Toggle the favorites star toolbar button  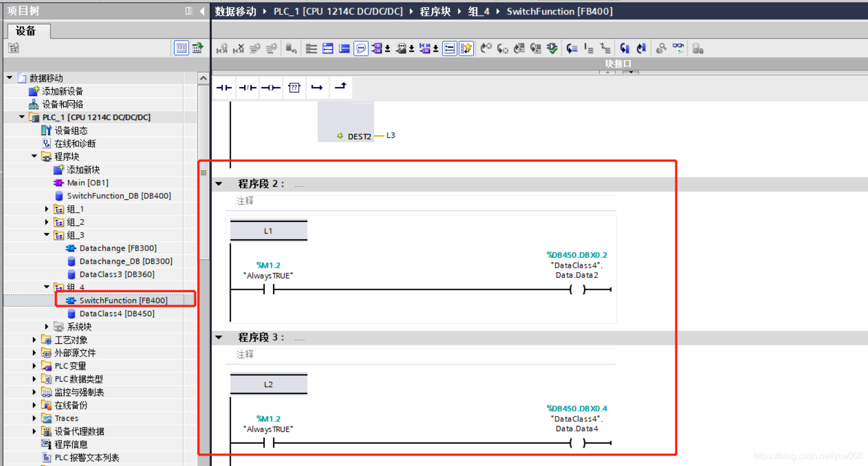466,48
